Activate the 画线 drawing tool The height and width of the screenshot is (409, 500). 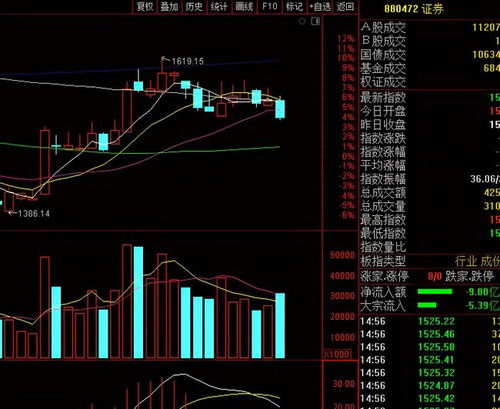click(x=244, y=6)
